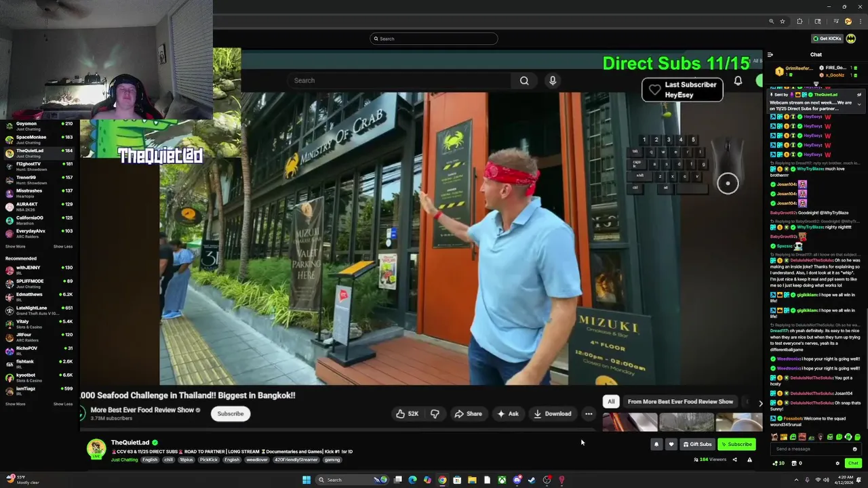The height and width of the screenshot is (488, 868).
Task: Click the notification bell below the stream
Action: pos(656,445)
